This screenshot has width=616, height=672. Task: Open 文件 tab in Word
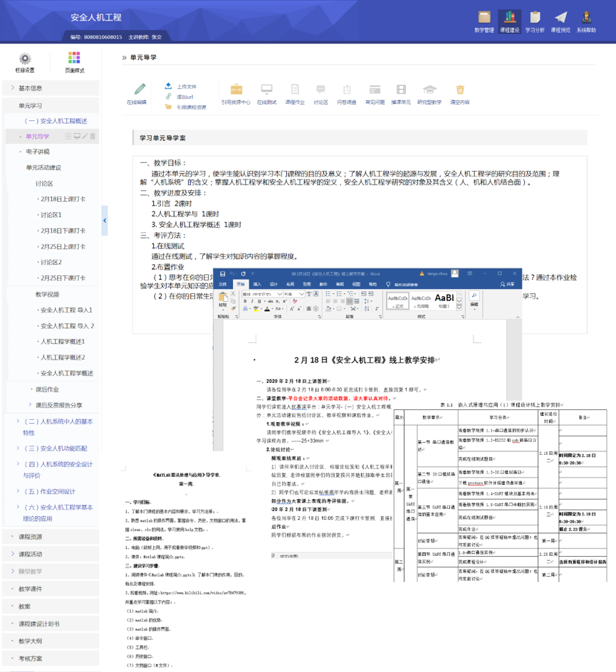tap(223, 284)
